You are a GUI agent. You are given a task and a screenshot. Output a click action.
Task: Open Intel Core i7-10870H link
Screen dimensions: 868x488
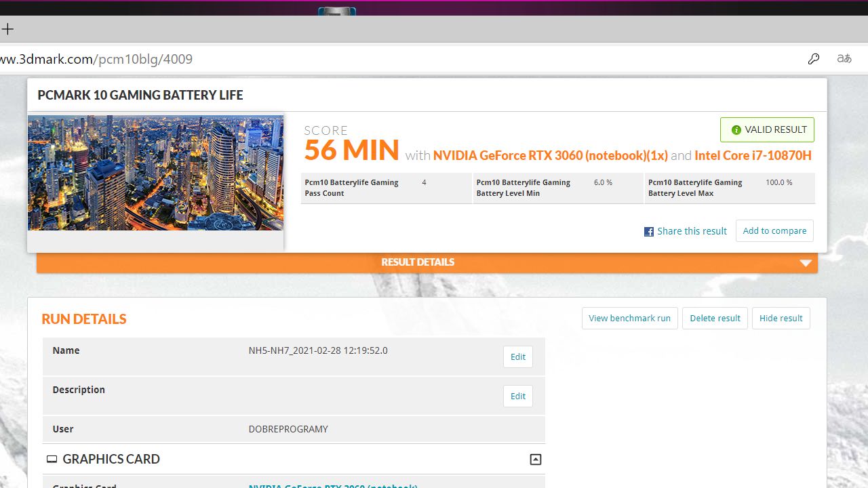point(753,155)
